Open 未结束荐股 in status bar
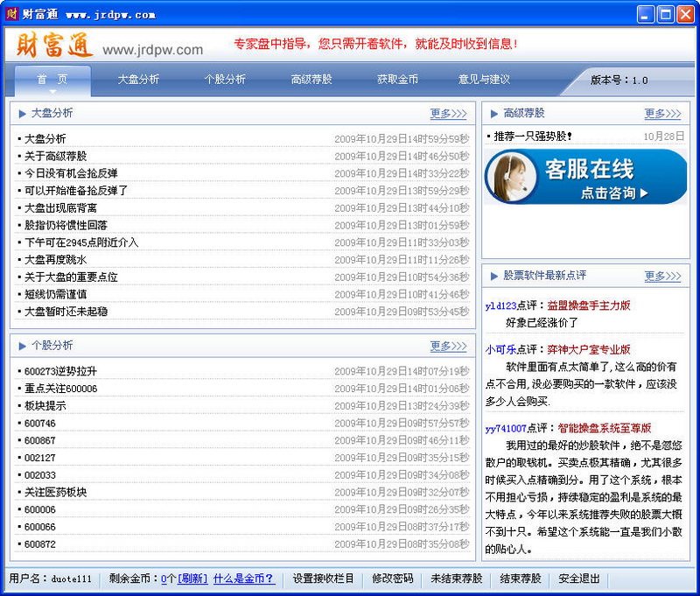This screenshot has height=596, width=700. [x=457, y=578]
